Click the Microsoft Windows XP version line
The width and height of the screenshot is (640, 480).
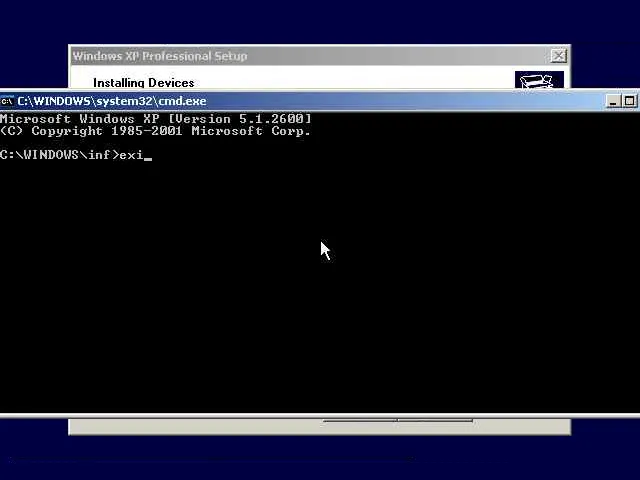click(x=156, y=119)
